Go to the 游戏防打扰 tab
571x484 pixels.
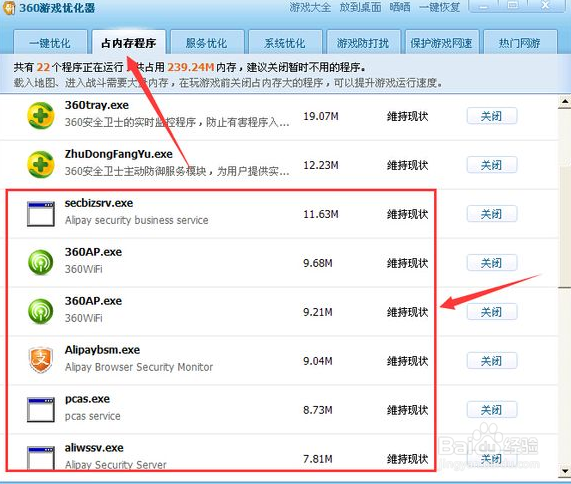[363, 43]
